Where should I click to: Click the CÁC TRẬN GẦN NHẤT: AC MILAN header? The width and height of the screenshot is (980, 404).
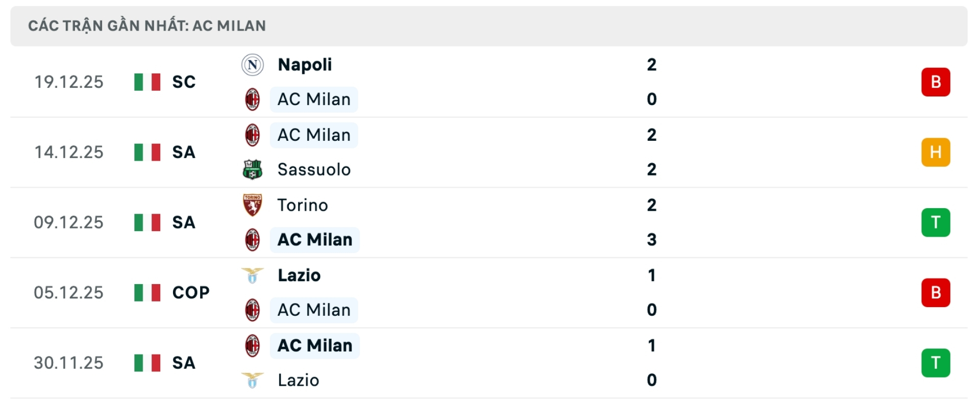point(147,25)
